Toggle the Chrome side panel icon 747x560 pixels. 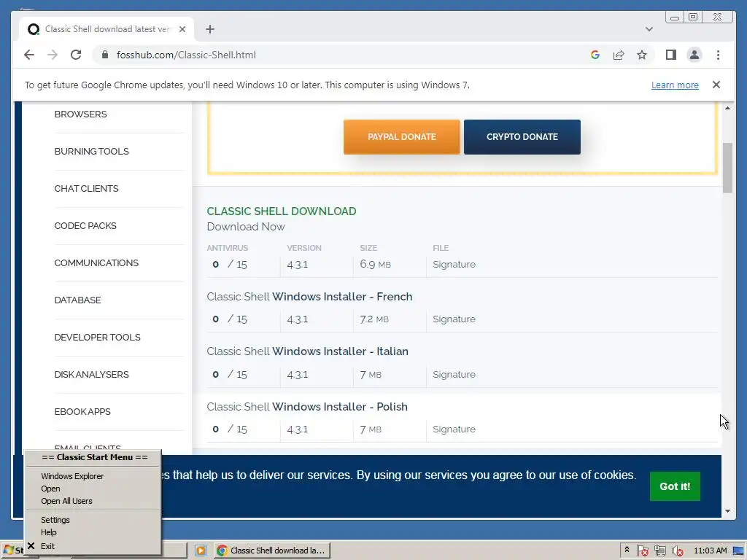(671, 55)
